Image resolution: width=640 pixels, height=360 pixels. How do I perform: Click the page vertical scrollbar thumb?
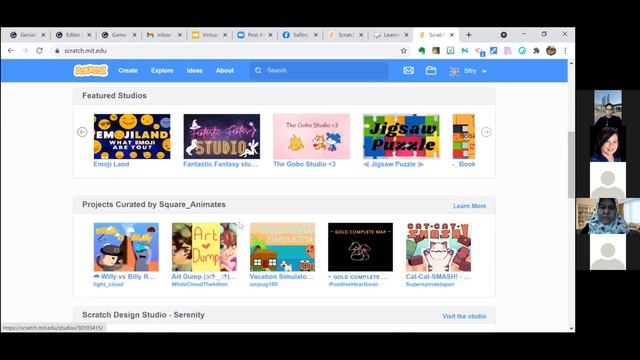571,164
